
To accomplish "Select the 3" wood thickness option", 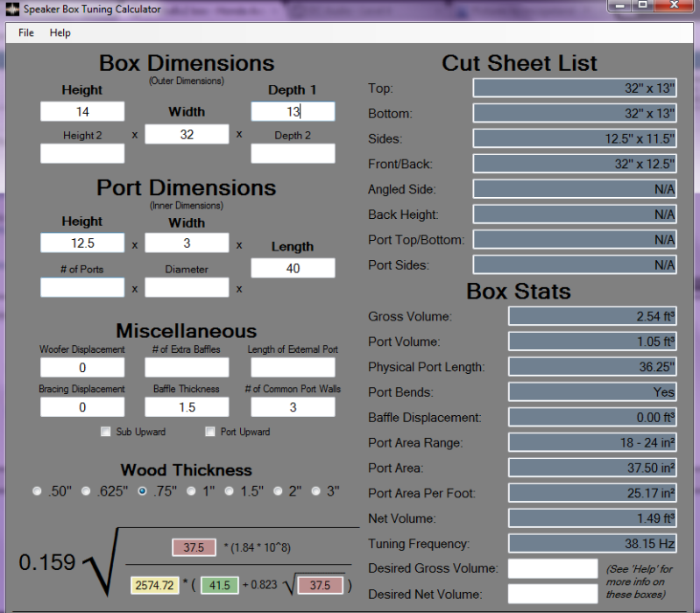I will pos(315,491).
